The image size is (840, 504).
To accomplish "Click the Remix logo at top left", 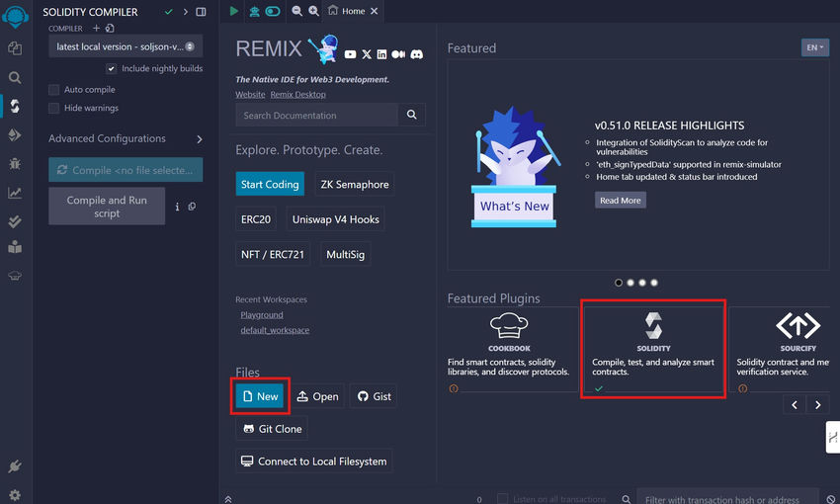I will (x=15, y=16).
